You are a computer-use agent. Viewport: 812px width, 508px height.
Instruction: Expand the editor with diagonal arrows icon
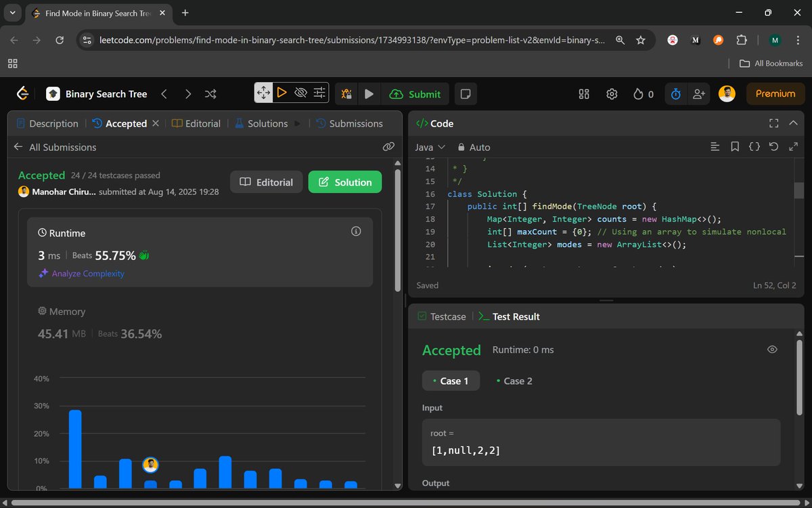point(794,146)
